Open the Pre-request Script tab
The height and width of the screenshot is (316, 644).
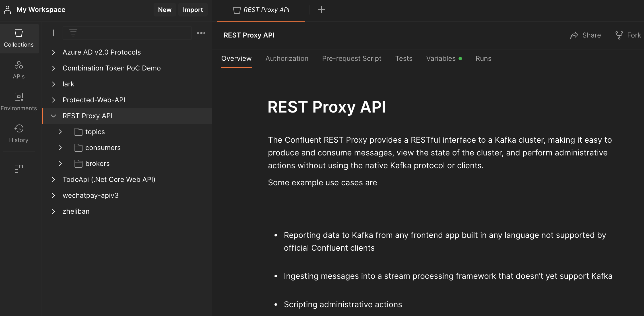point(352,59)
